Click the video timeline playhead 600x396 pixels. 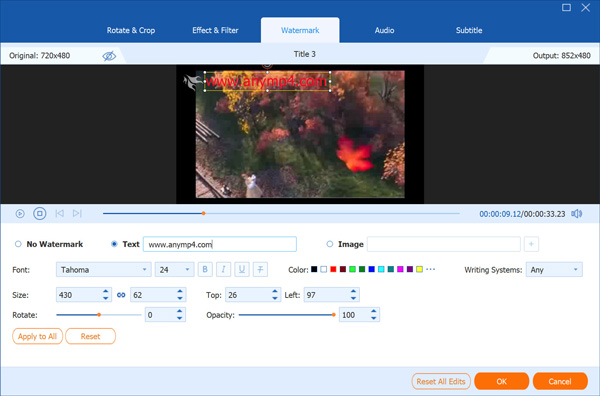(203, 213)
